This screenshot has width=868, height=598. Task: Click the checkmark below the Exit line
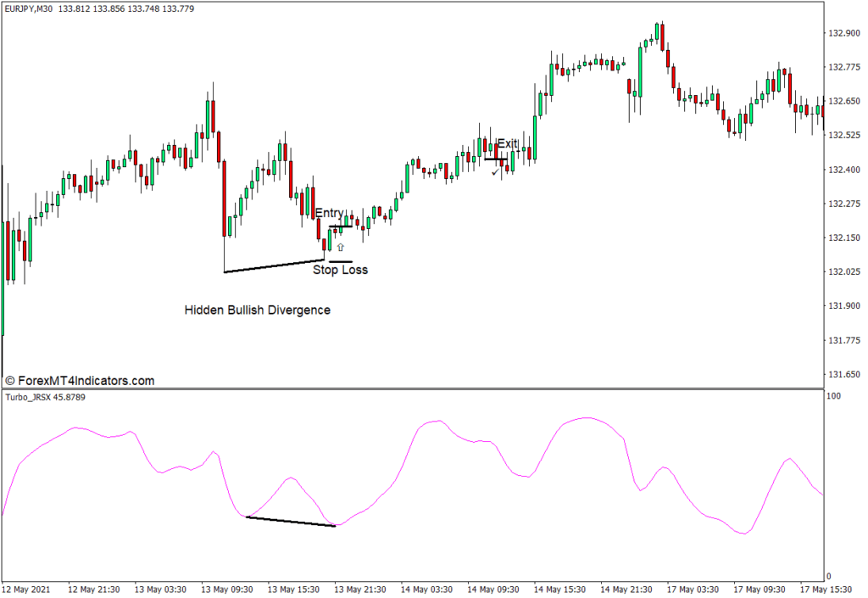point(495,172)
